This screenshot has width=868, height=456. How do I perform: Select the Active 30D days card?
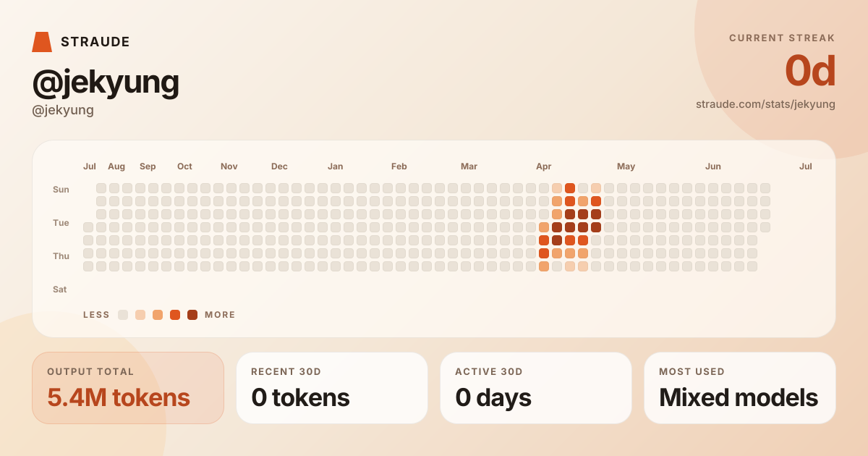coord(536,388)
